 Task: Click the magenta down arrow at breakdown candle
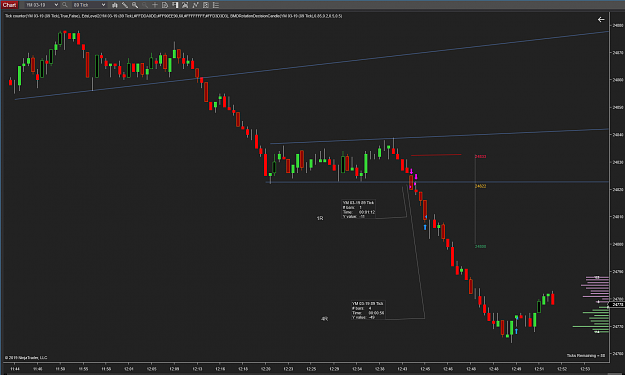pyautogui.click(x=411, y=171)
